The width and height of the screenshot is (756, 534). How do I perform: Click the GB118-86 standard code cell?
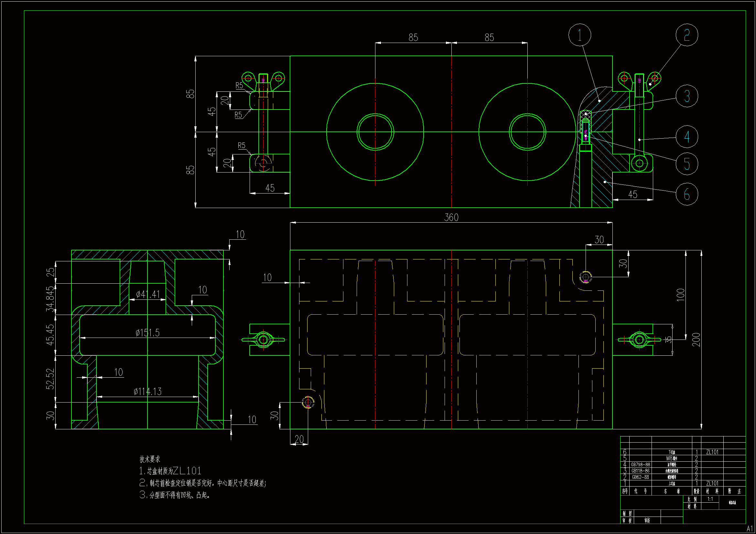click(x=640, y=471)
